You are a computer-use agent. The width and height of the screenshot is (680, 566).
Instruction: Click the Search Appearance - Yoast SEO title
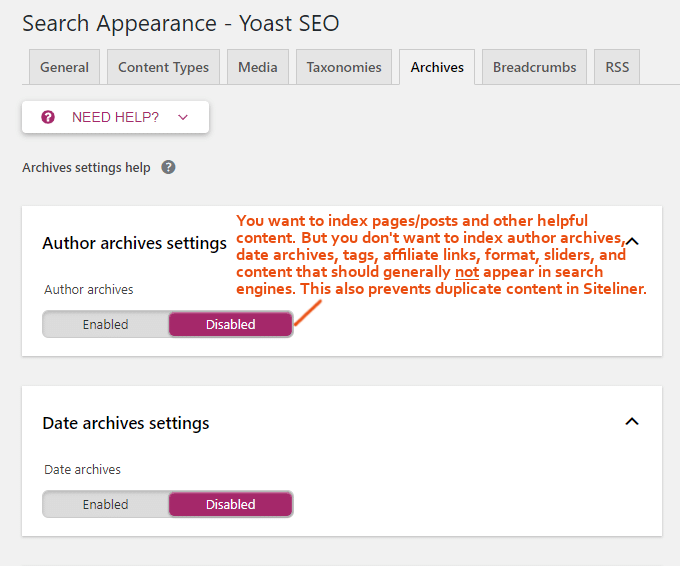pos(180,23)
